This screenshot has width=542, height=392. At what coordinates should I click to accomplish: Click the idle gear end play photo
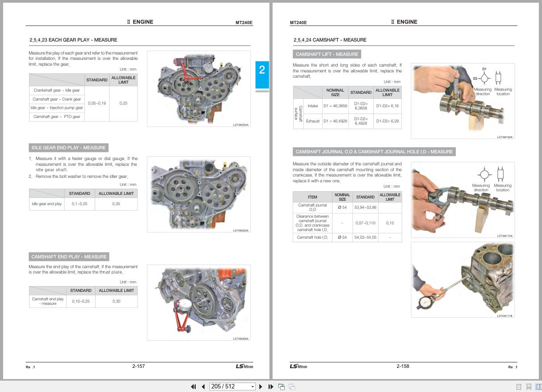click(199, 194)
